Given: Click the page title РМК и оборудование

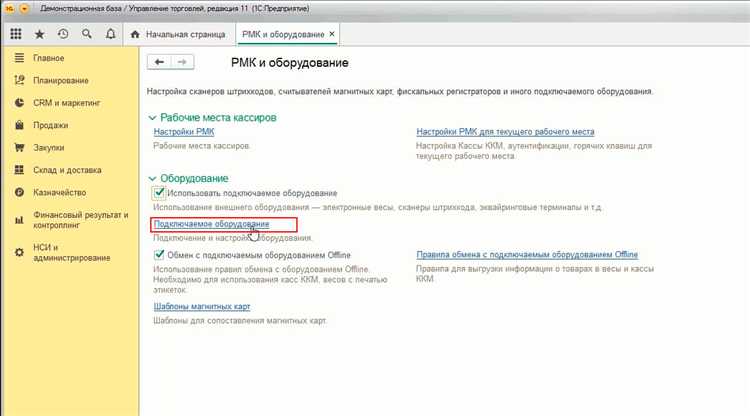Looking at the screenshot, I should tap(289, 63).
